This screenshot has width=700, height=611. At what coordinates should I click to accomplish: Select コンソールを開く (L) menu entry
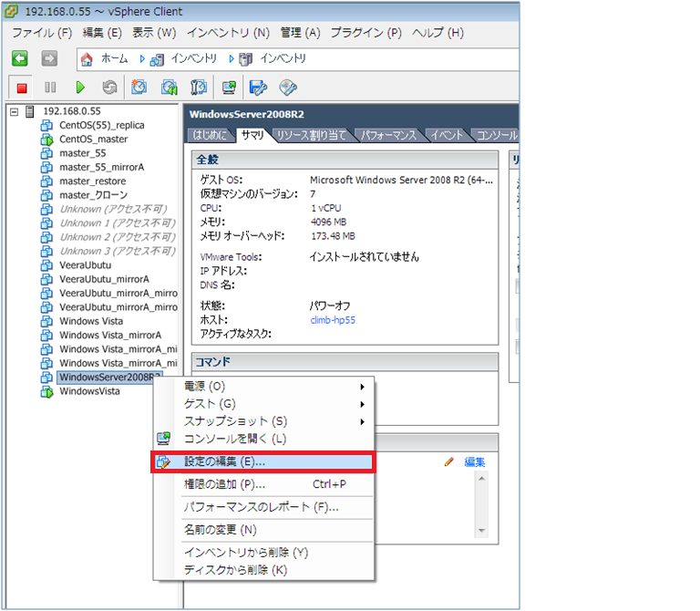[x=263, y=439]
